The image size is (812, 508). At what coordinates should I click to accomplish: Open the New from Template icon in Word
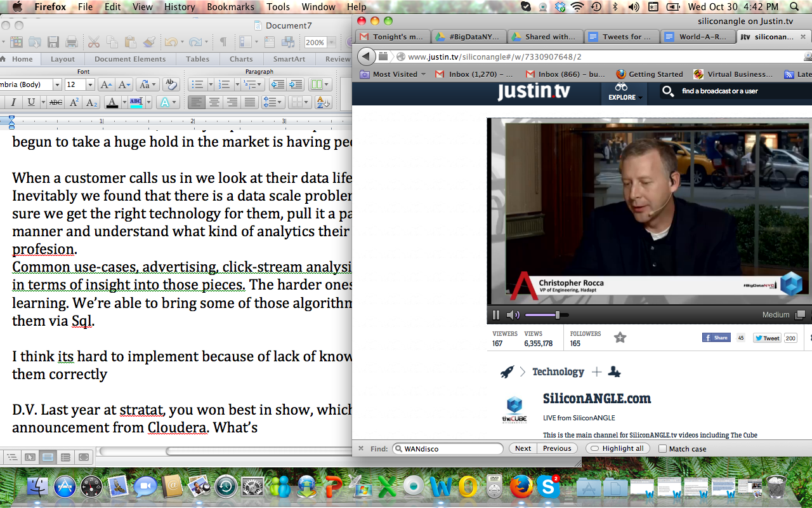pos(16,43)
